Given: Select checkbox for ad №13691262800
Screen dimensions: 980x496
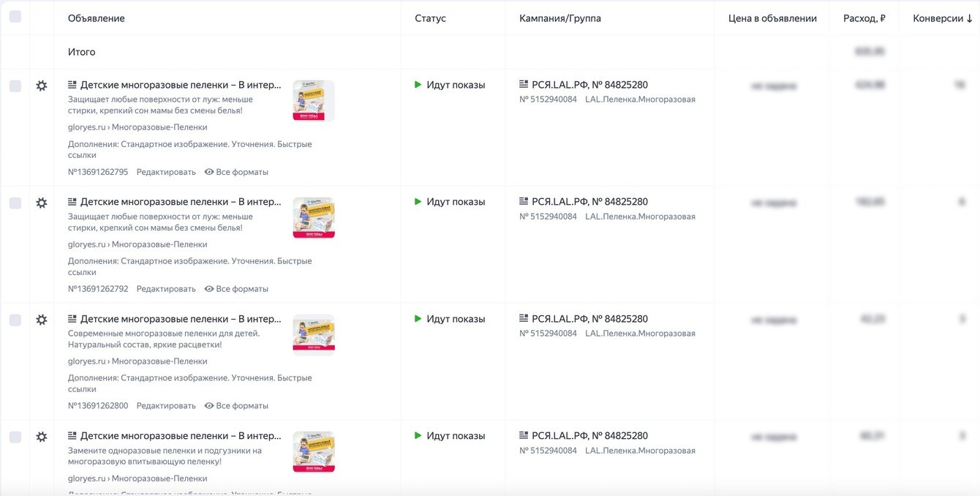Looking at the screenshot, I should coord(15,320).
